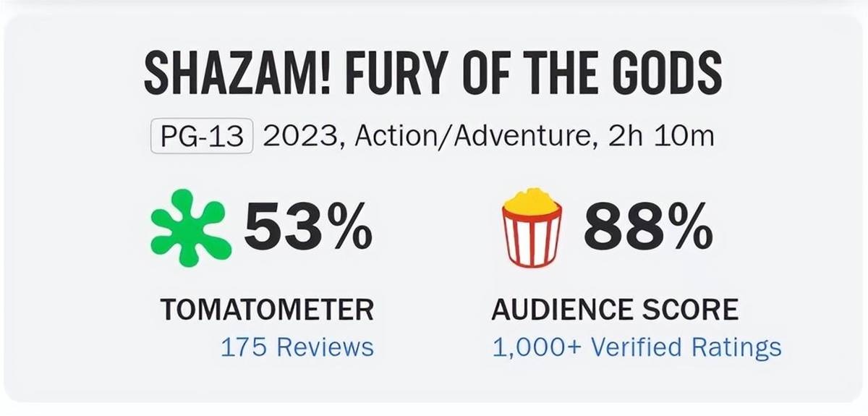868x416 pixels.
Task: Click the percent sign after 53
Action: click(347, 229)
